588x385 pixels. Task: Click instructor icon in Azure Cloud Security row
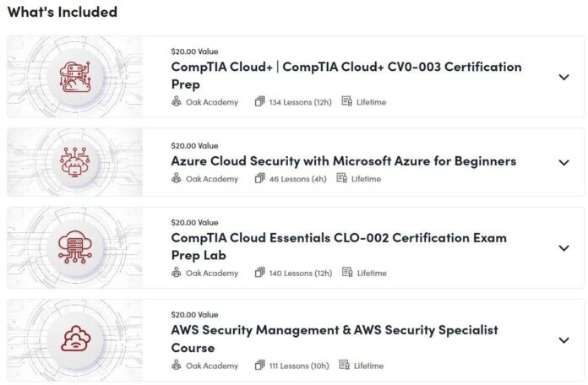[x=177, y=178]
